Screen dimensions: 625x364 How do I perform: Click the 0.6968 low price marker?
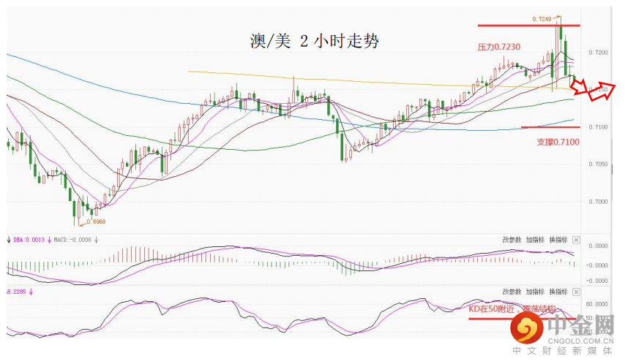(x=96, y=221)
